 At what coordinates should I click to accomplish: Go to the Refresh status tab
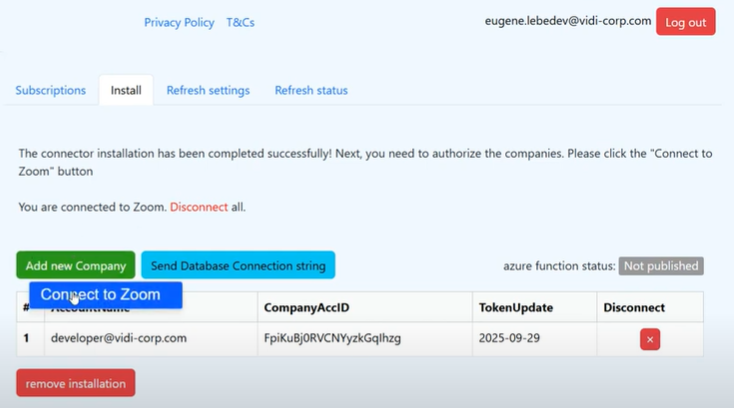(311, 90)
